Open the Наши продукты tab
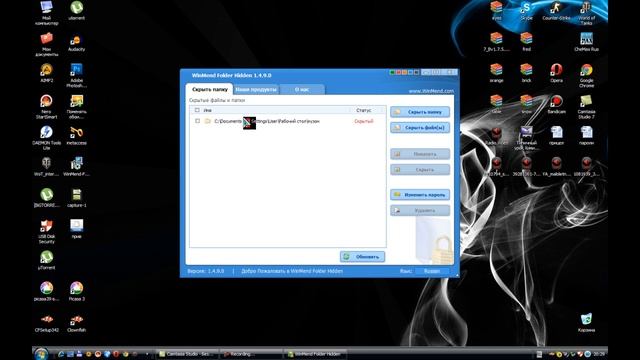Image resolution: width=640 pixels, height=360 pixels. coord(256,89)
